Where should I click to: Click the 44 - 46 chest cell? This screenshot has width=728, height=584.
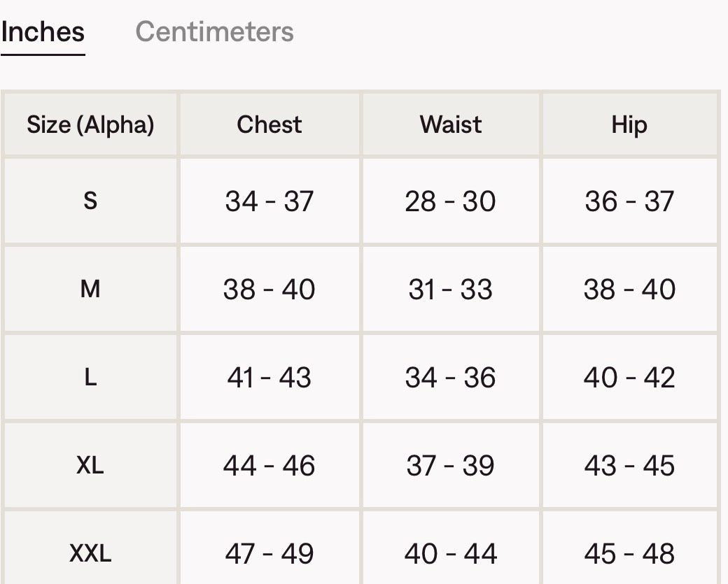[269, 465]
